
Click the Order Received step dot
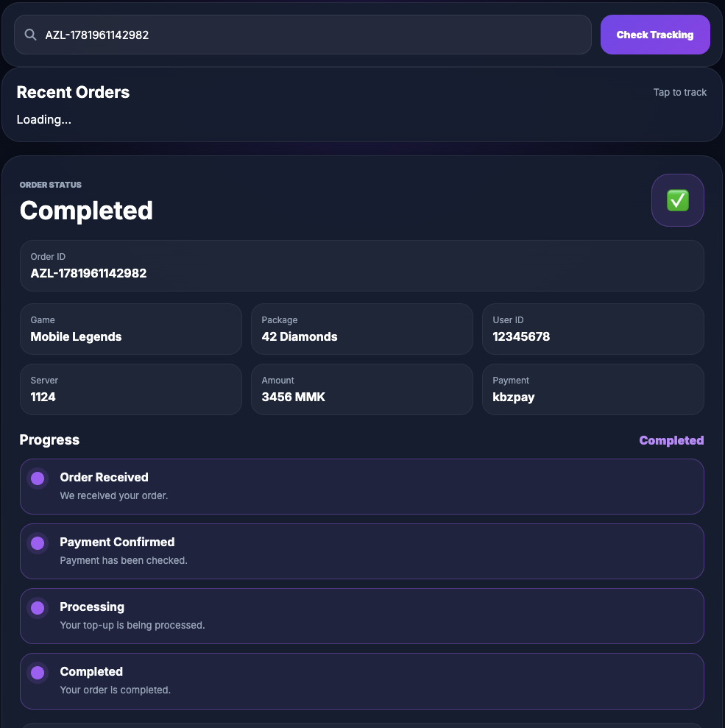point(38,478)
